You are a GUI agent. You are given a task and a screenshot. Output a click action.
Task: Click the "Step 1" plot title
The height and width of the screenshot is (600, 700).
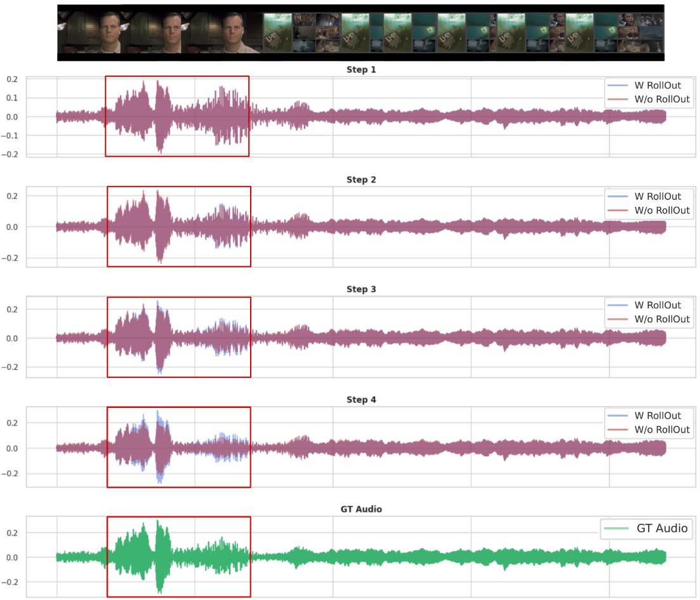[x=361, y=70]
